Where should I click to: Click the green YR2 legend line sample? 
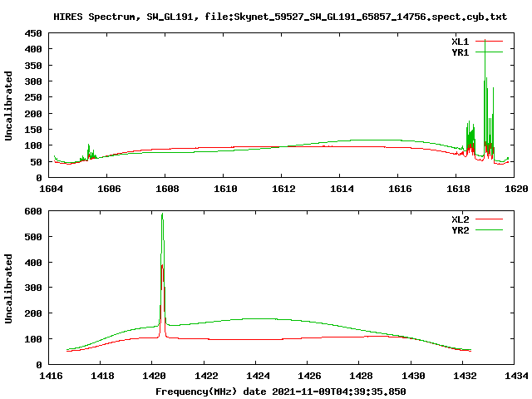point(489,230)
